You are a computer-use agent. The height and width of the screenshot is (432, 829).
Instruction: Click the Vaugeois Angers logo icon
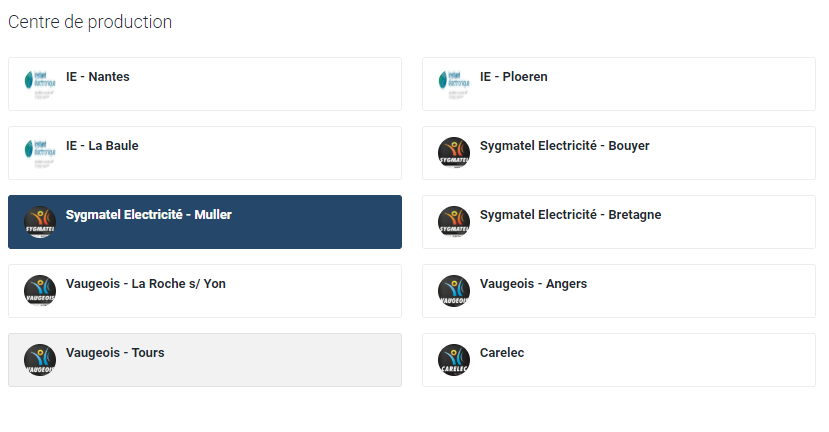pyautogui.click(x=454, y=291)
